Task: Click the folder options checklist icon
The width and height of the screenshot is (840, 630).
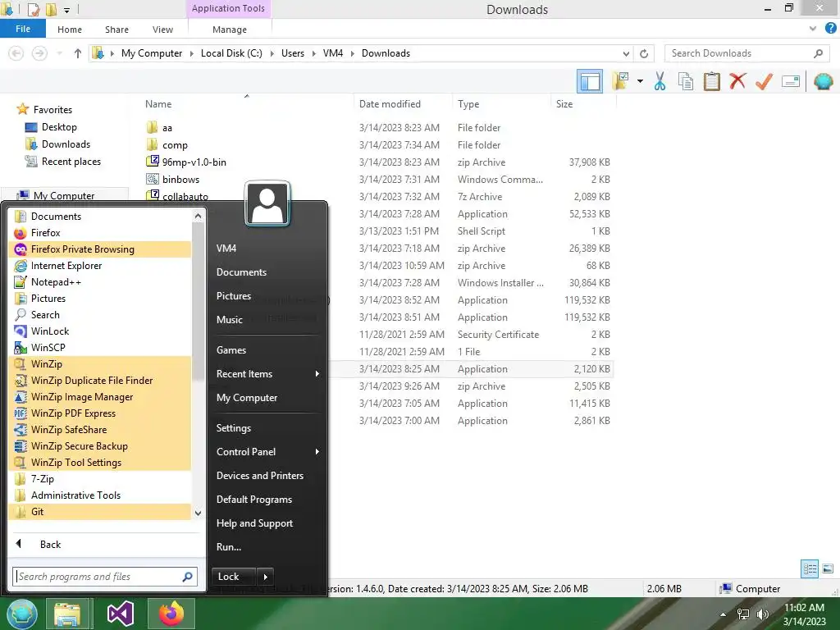Action: point(620,81)
